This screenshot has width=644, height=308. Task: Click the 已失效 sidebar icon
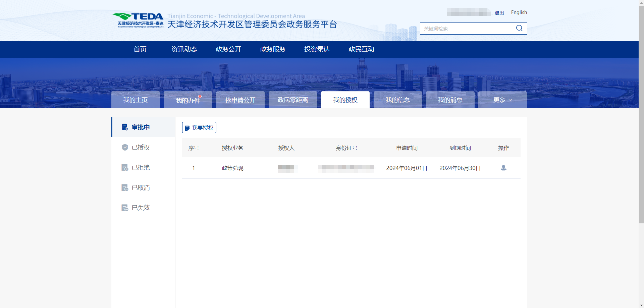point(125,208)
